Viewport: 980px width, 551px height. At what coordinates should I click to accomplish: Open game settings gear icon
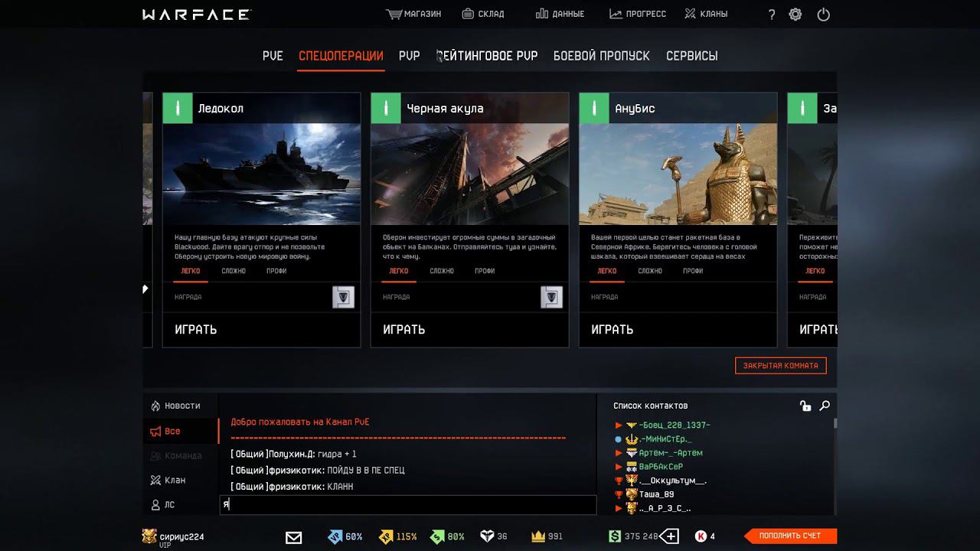(x=795, y=15)
